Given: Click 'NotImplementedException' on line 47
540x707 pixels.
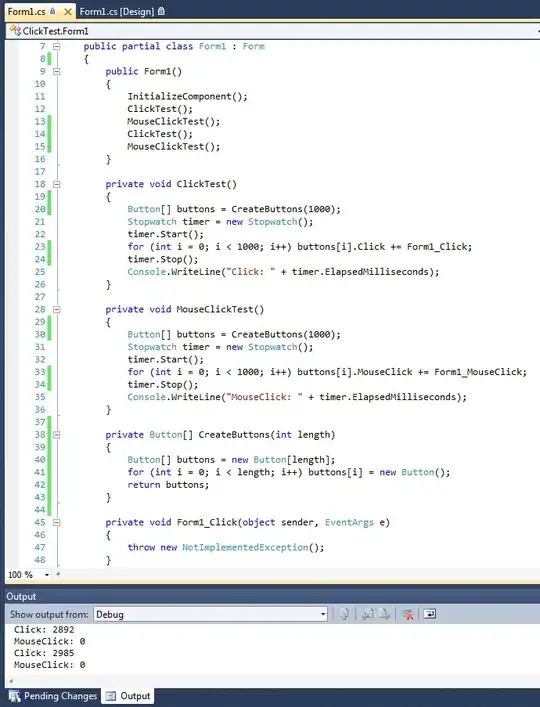Looking at the screenshot, I should pyautogui.click(x=245, y=547).
